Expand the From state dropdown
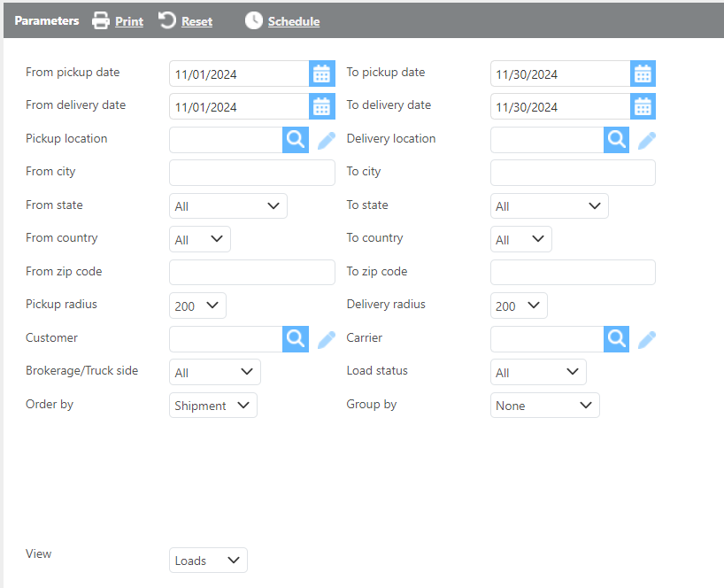Viewport: 724px width, 588px height. pos(227,206)
